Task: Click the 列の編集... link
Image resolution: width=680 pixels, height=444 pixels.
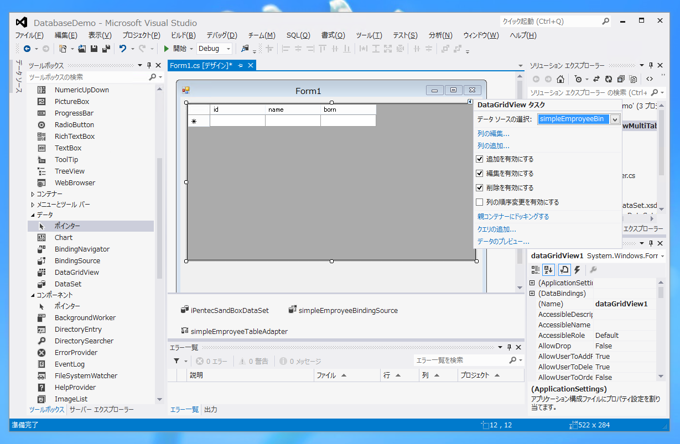Action: [493, 134]
